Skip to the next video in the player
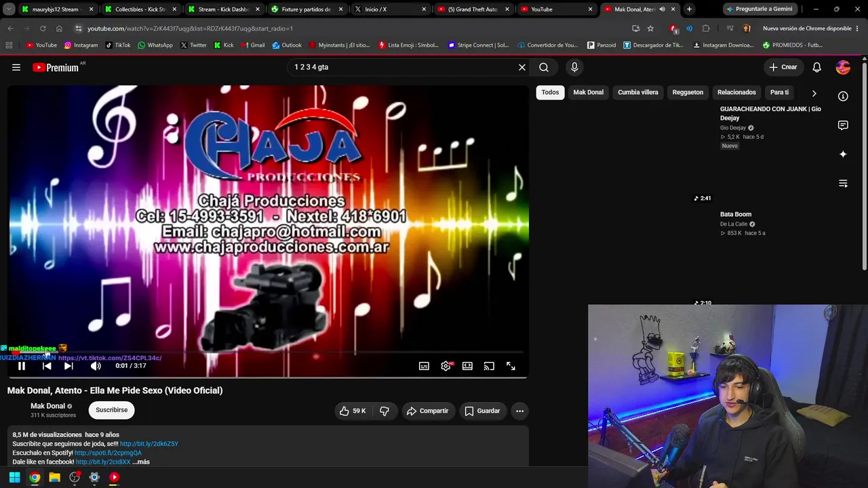Screen dimensions: 868x488 68,366
